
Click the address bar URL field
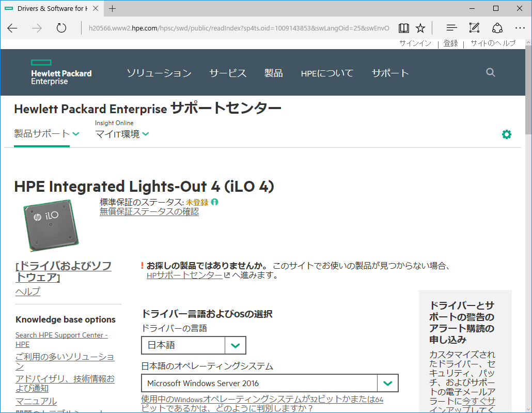tap(239, 28)
